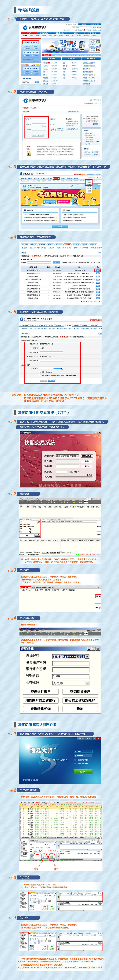Click the 用户代码 field in 快期 login
Viewport: 119px width, 980px height.
(68, 461)
